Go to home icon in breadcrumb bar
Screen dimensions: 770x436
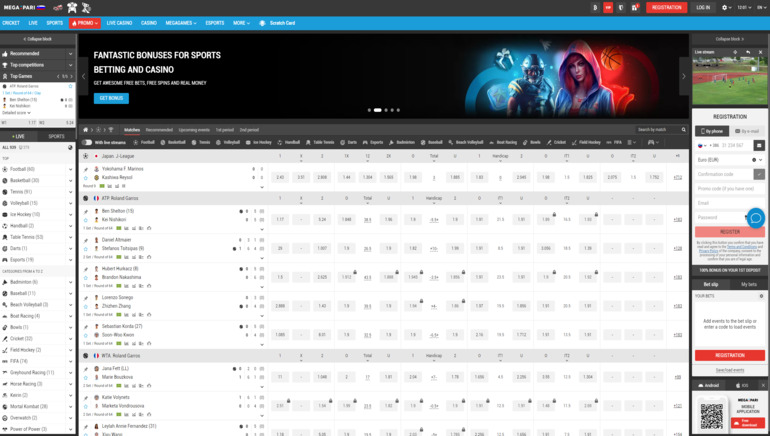tap(85, 130)
